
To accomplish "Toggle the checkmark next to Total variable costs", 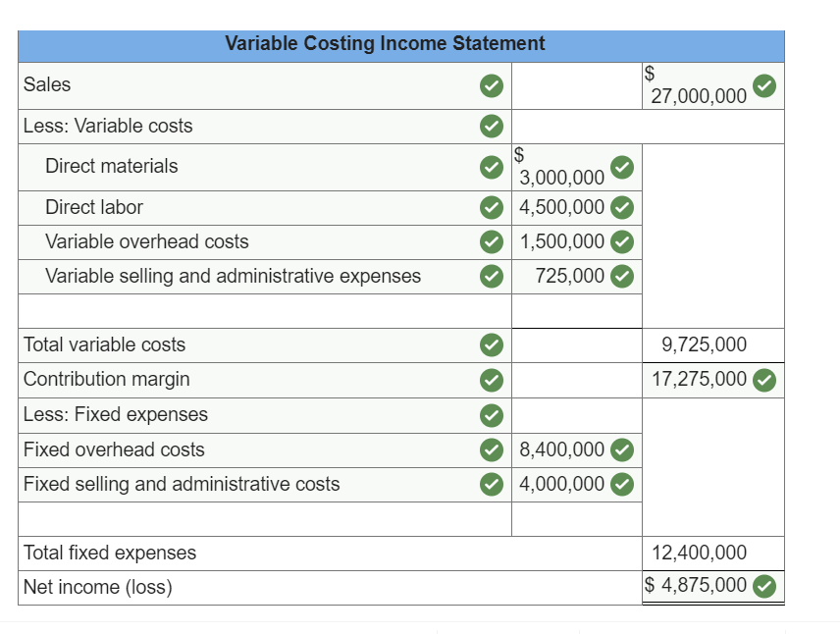I will [492, 344].
